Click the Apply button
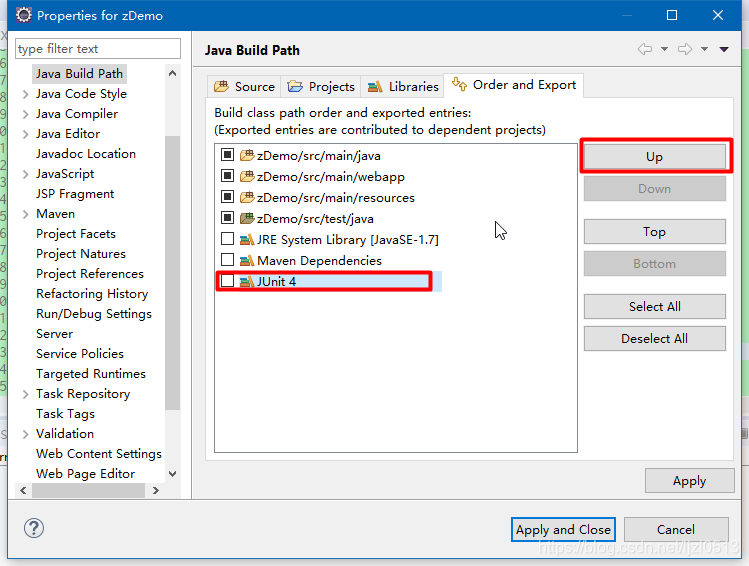This screenshot has height=566, width=749. pyautogui.click(x=689, y=481)
